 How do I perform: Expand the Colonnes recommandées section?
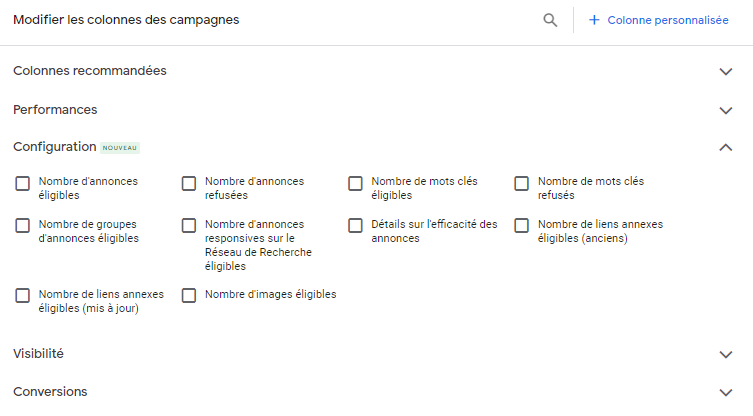pyautogui.click(x=726, y=71)
